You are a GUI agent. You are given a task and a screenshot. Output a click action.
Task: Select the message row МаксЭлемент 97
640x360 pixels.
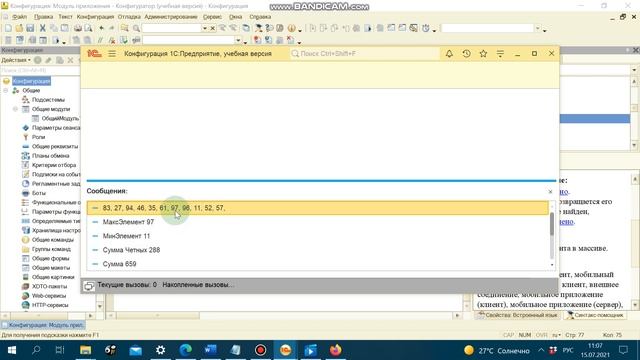[318, 222]
